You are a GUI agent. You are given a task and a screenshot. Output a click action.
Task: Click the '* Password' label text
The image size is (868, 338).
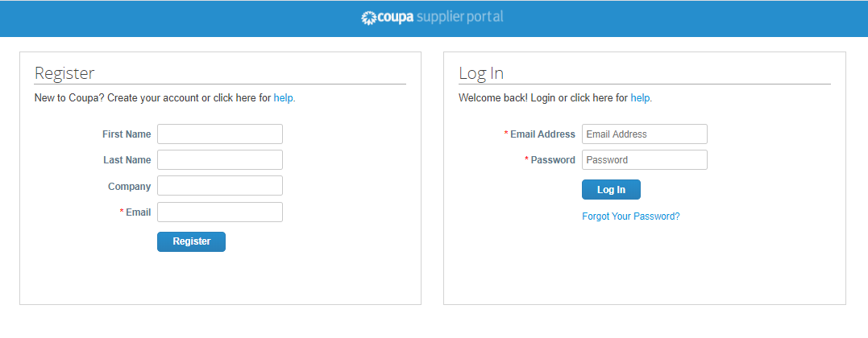(550, 160)
